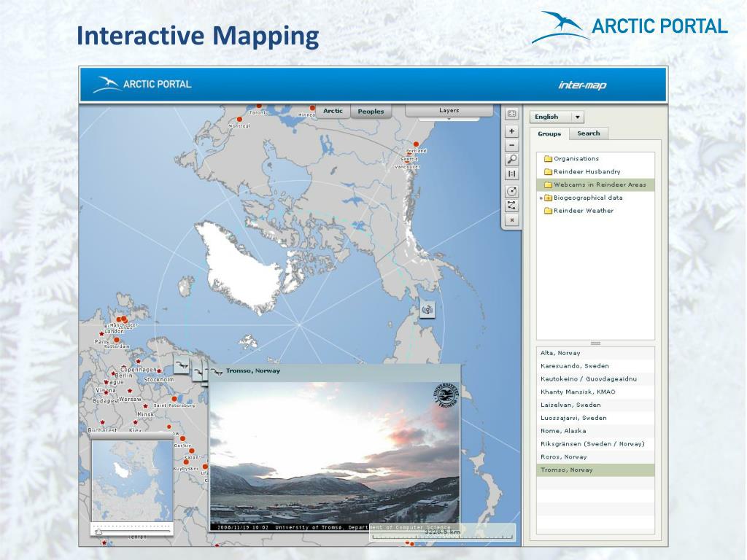The height and width of the screenshot is (560, 747).
Task: Open the Groups tab
Action: point(549,134)
